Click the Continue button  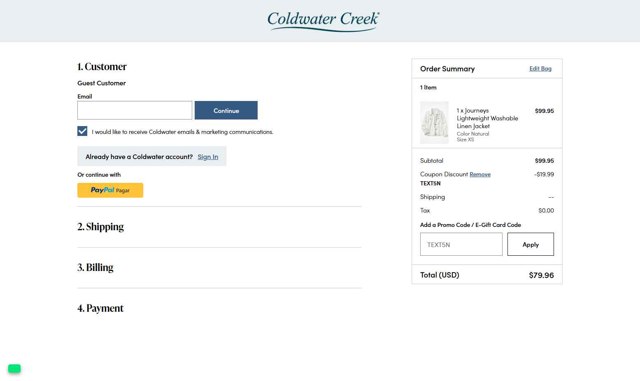226,110
